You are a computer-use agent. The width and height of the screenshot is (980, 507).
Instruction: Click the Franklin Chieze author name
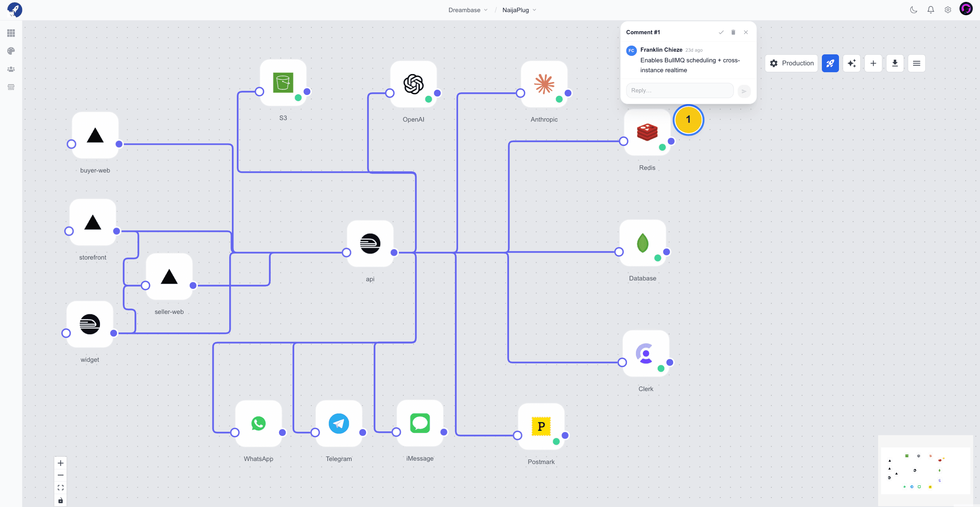661,49
